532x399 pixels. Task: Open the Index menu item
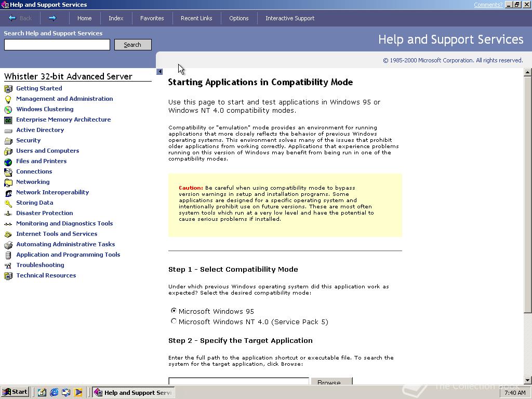pos(116,18)
